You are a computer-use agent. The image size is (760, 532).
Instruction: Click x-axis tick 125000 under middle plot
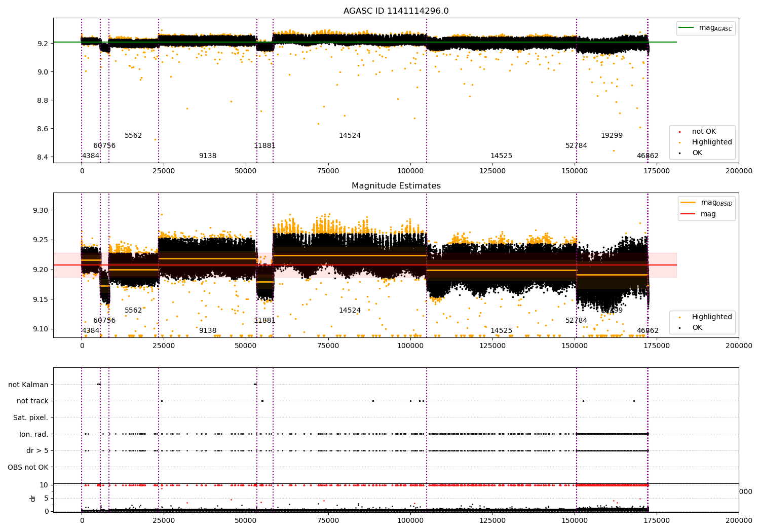click(x=492, y=346)
